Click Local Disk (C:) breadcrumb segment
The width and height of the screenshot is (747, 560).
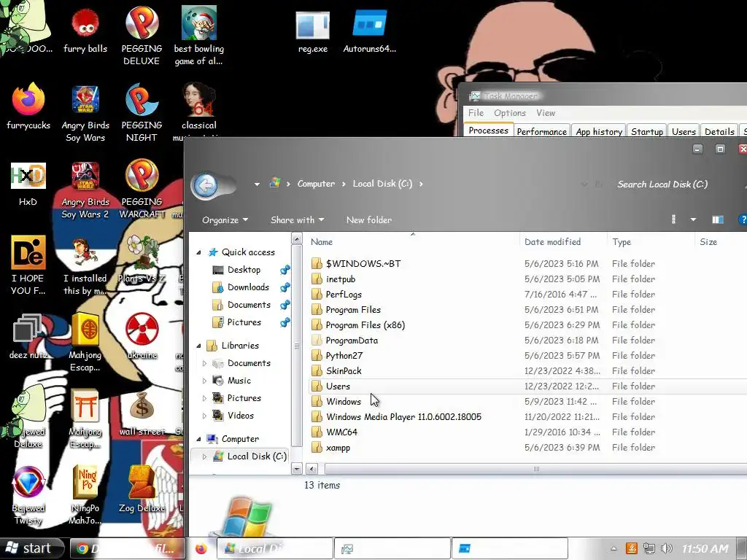pos(382,184)
